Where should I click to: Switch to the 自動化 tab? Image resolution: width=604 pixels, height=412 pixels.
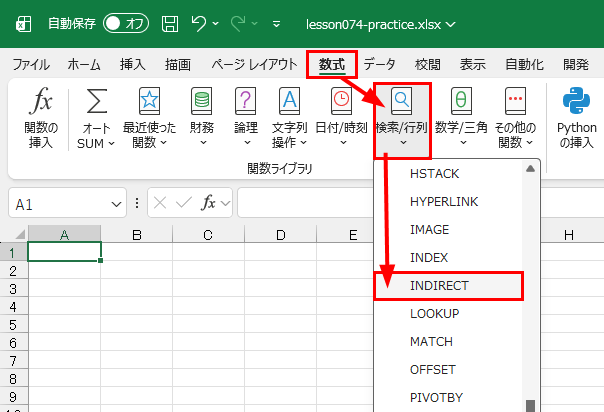525,64
